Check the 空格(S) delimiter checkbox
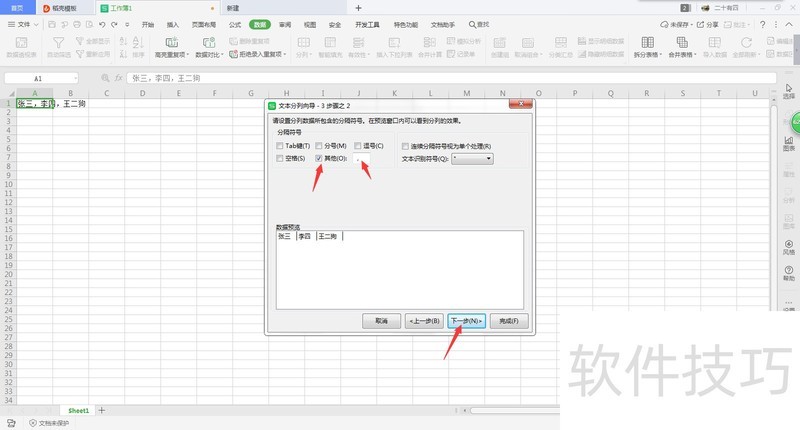 (x=280, y=159)
